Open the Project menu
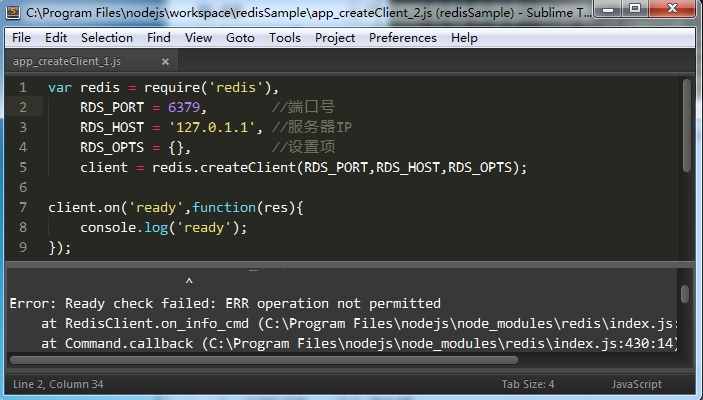Viewport: 703px width, 400px height. click(335, 38)
